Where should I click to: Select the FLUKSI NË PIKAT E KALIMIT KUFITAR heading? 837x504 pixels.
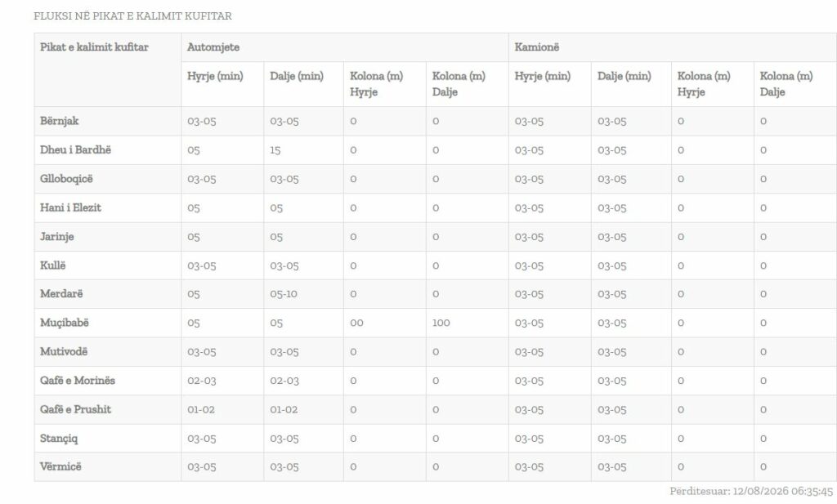click(132, 16)
